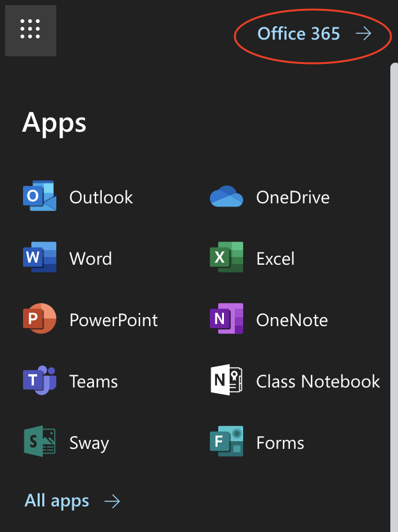Viewport: 398px width, 532px height.
Task: Open the All apps link
Action: [x=57, y=501]
